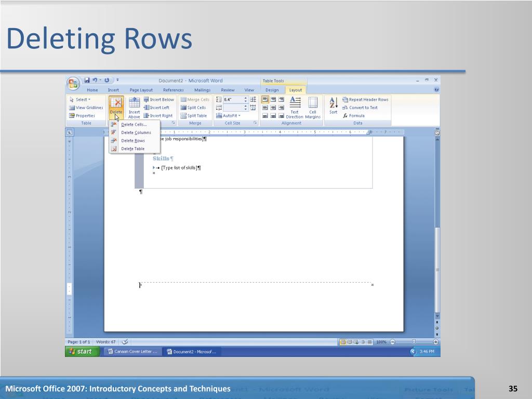Click Split Table in Merge group
This screenshot has height=399, width=532.
click(193, 116)
